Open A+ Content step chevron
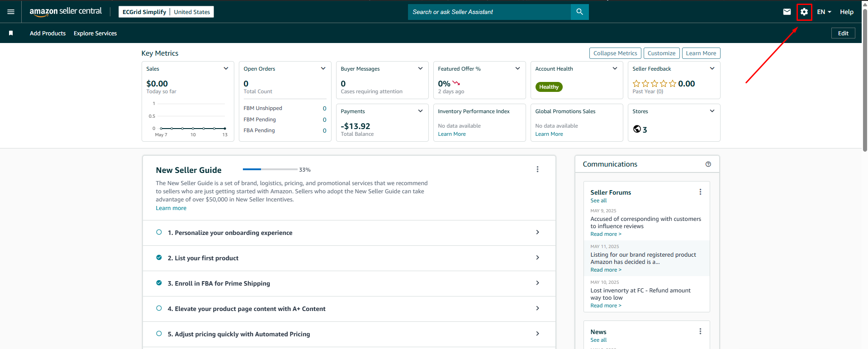Image resolution: width=868 pixels, height=349 pixels. pos(537,308)
